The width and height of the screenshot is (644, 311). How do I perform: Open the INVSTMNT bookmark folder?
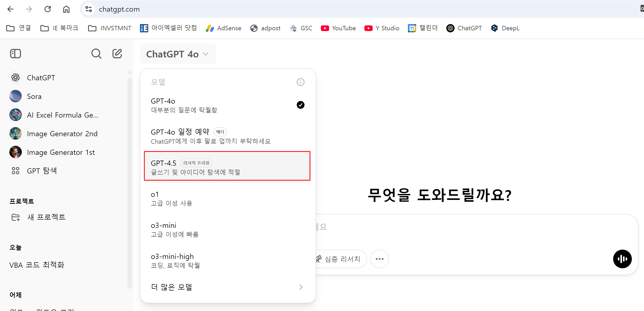pyautogui.click(x=110, y=28)
